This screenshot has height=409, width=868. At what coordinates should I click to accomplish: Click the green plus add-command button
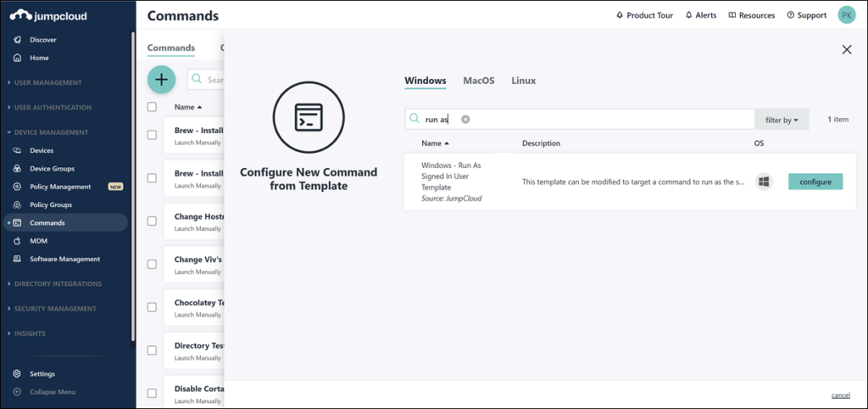click(161, 80)
